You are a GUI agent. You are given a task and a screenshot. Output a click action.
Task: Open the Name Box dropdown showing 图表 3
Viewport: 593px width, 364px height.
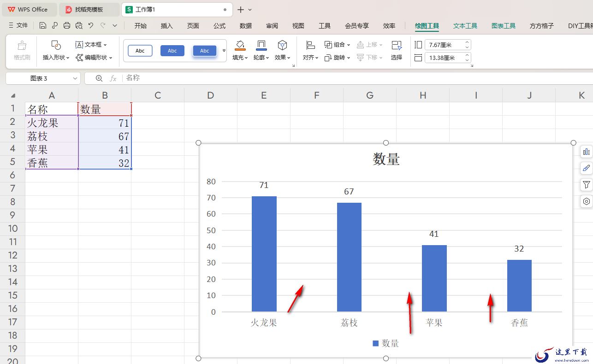point(76,79)
